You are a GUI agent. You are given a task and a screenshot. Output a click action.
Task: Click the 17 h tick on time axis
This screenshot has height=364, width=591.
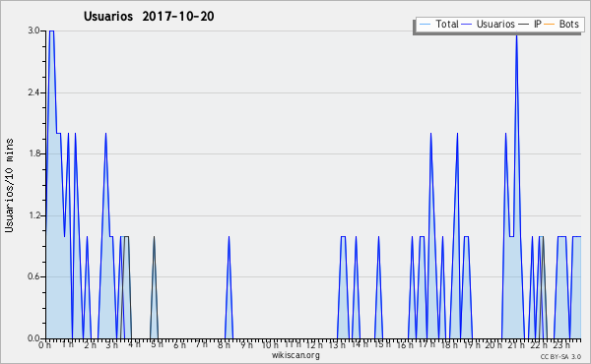pos(426,344)
